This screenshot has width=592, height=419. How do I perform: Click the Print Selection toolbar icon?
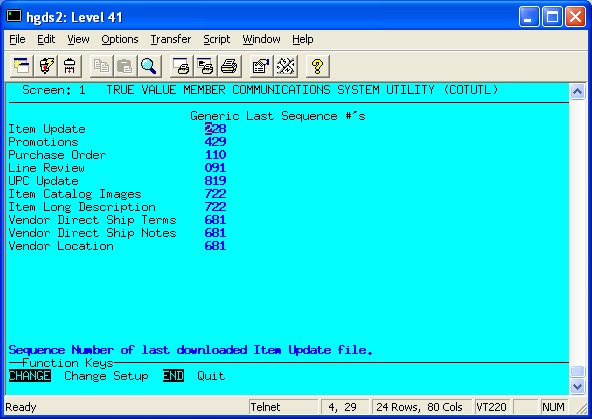click(206, 66)
